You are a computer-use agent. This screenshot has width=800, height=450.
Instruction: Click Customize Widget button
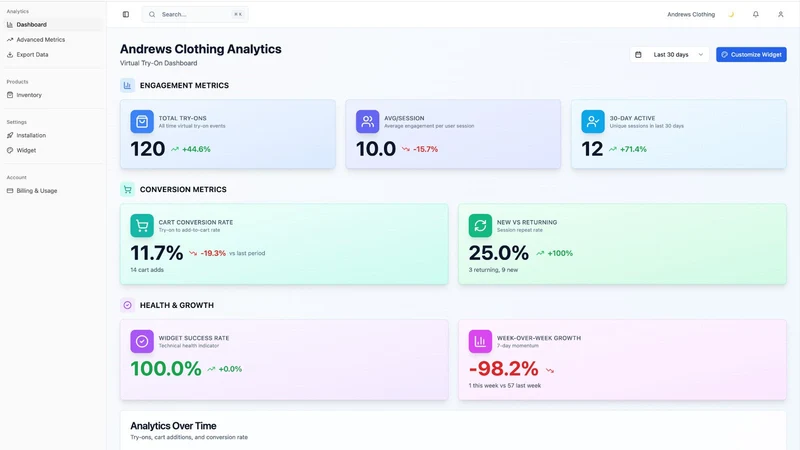coord(751,55)
